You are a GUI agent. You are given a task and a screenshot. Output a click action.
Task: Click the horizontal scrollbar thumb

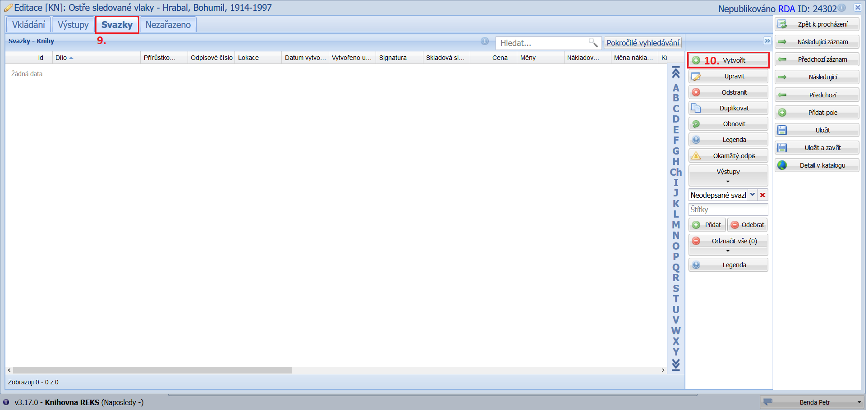(x=152, y=370)
